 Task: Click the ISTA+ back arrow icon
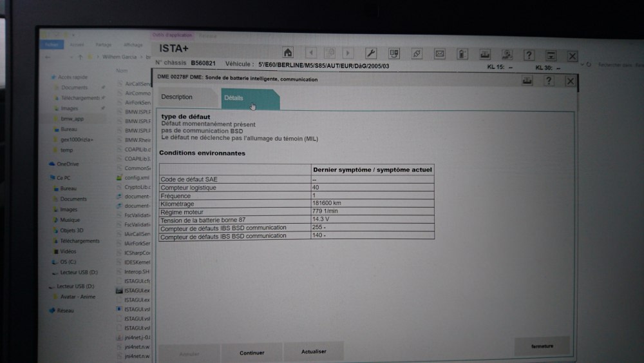pyautogui.click(x=311, y=53)
